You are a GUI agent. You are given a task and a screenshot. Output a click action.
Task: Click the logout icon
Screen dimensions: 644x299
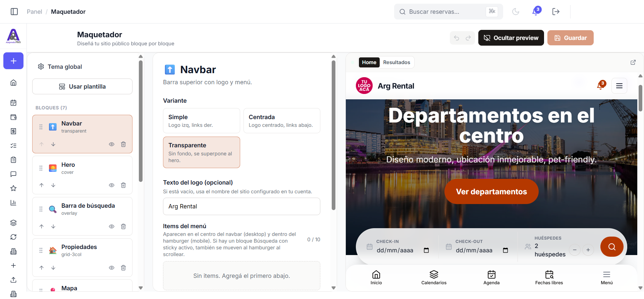pos(556,12)
